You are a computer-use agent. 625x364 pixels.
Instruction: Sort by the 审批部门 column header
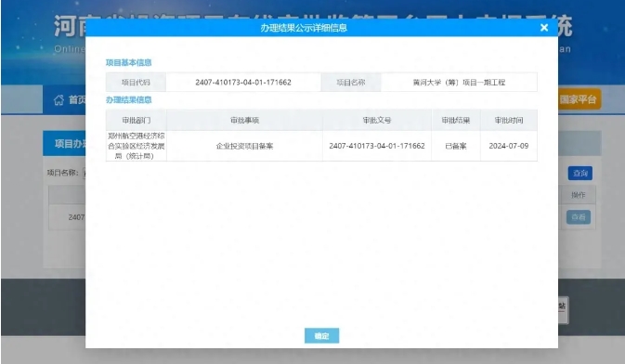click(137, 120)
